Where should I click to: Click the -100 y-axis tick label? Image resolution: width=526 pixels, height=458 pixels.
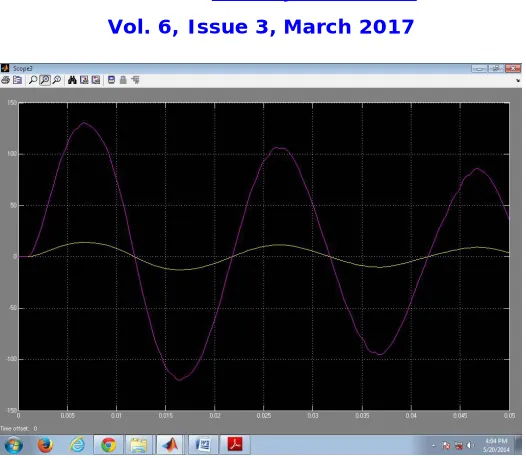coord(11,359)
